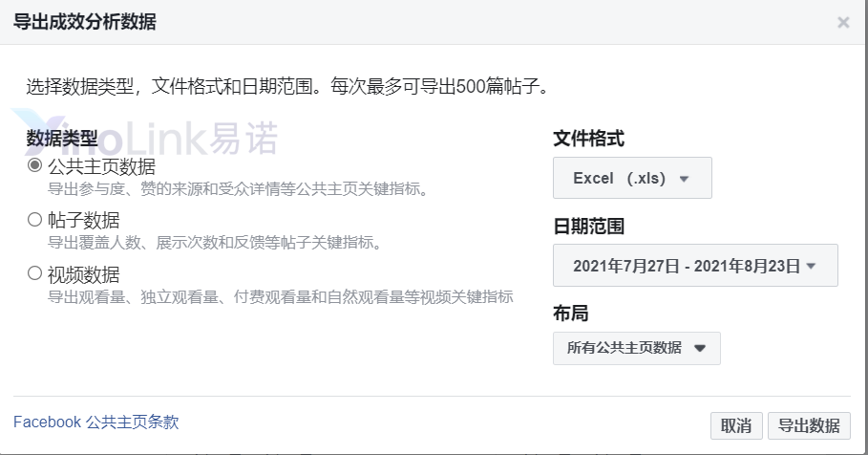Click the YinoLink易诺 watermark logo

click(x=145, y=138)
